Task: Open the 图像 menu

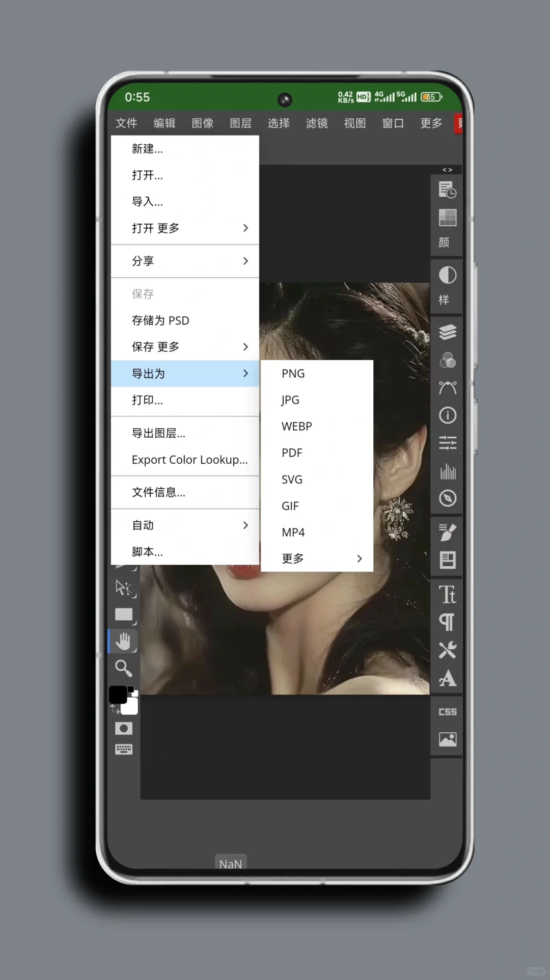Action: pyautogui.click(x=203, y=123)
